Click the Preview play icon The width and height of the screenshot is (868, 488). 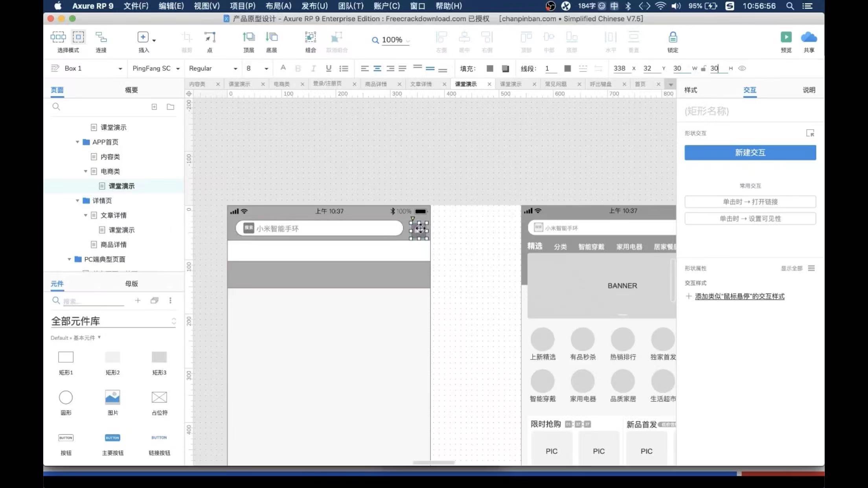click(786, 37)
